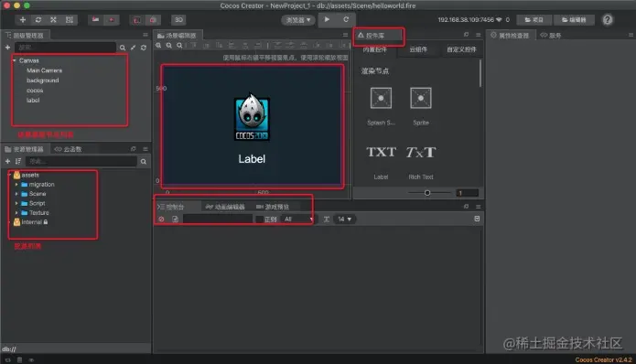Click the assets search input field

tap(81, 161)
